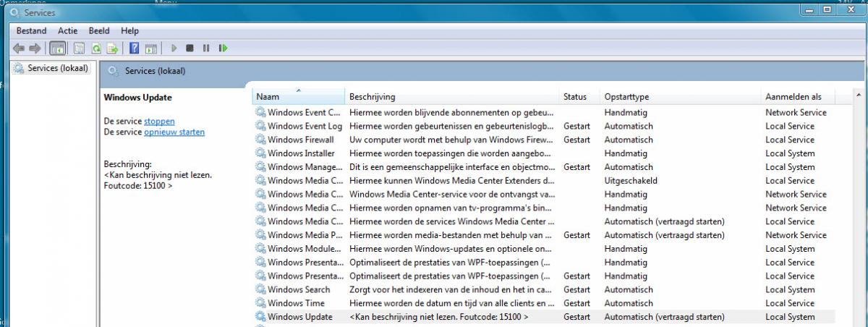
Task: Open the Beeld menu
Action: tap(99, 31)
